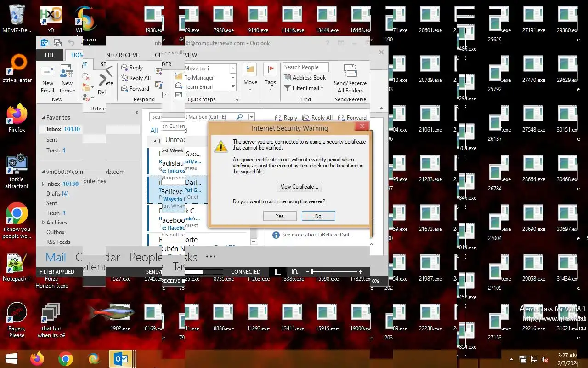588x368 pixels.
Task: Click No in security warning
Action: (318, 216)
